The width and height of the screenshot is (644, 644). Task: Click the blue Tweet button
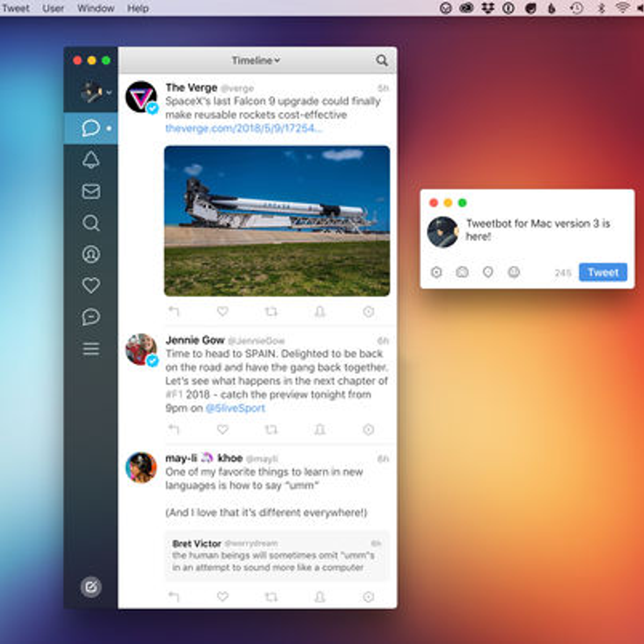[x=603, y=272]
